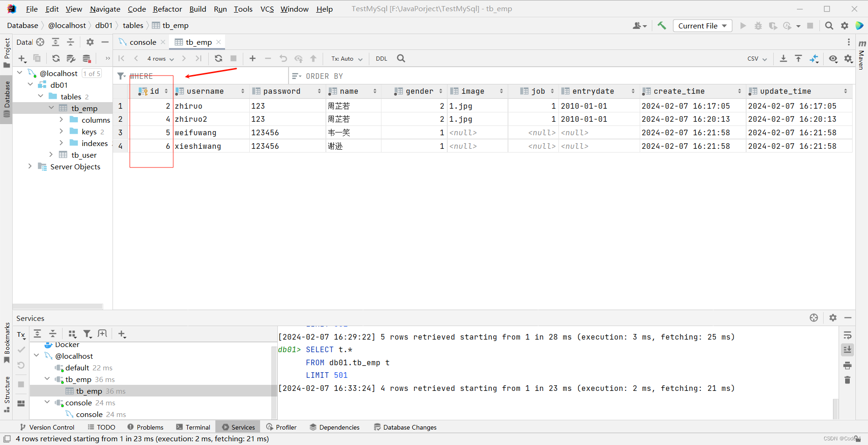Click the Add Row plus icon
The height and width of the screenshot is (445, 868).
coord(253,58)
